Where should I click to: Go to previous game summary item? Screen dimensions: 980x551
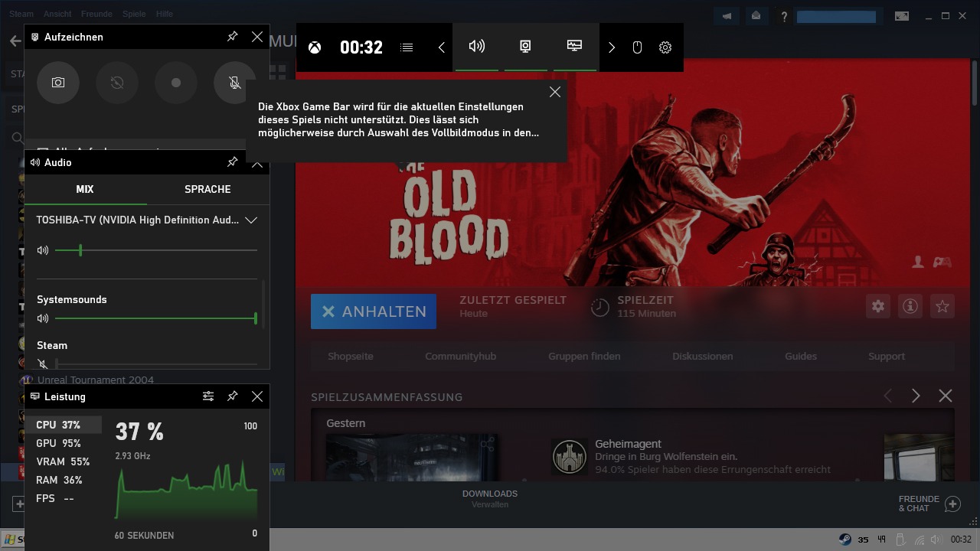(888, 396)
